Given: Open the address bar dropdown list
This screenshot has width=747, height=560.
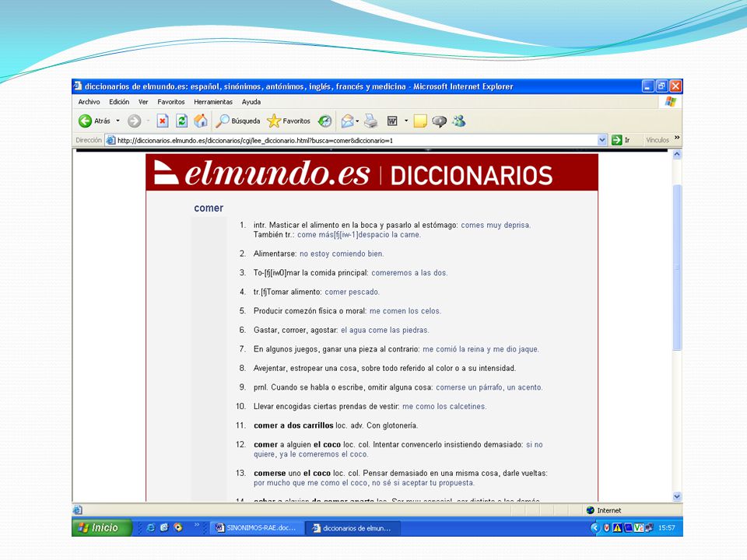Looking at the screenshot, I should [x=601, y=140].
